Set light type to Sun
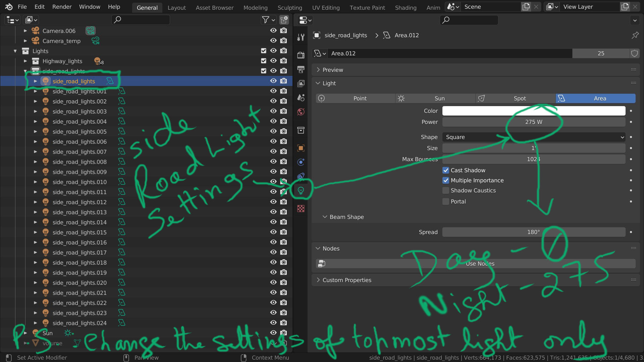 click(435, 98)
